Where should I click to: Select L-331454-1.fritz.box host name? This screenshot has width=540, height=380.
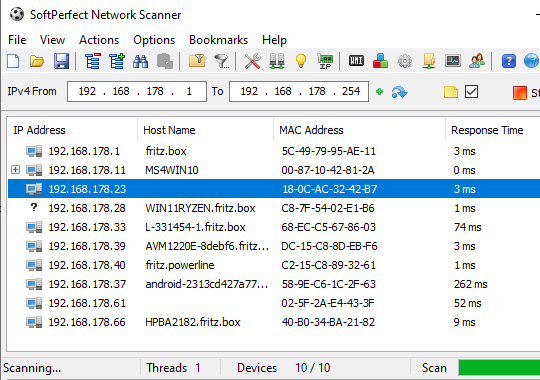click(195, 227)
